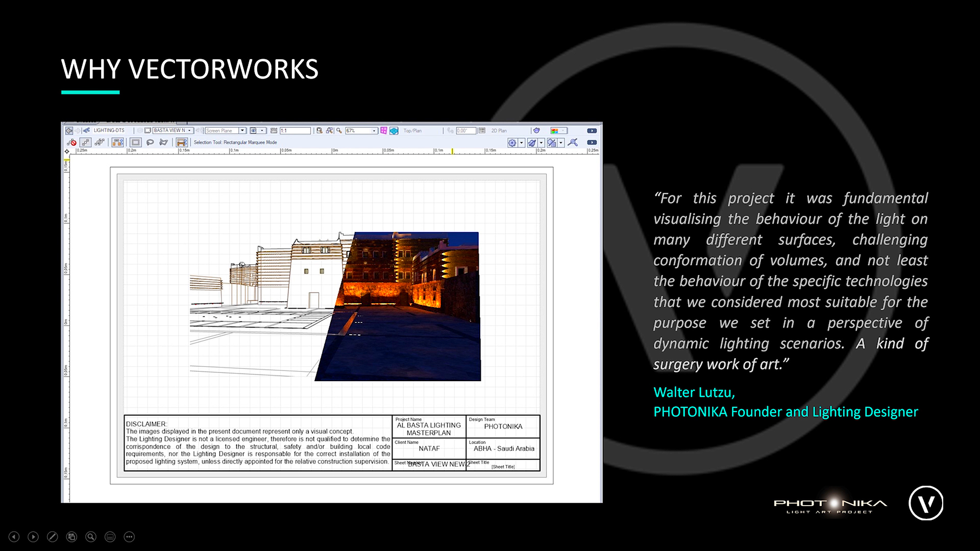Toggle the Align Matrix Selection mode icon

tap(182, 142)
